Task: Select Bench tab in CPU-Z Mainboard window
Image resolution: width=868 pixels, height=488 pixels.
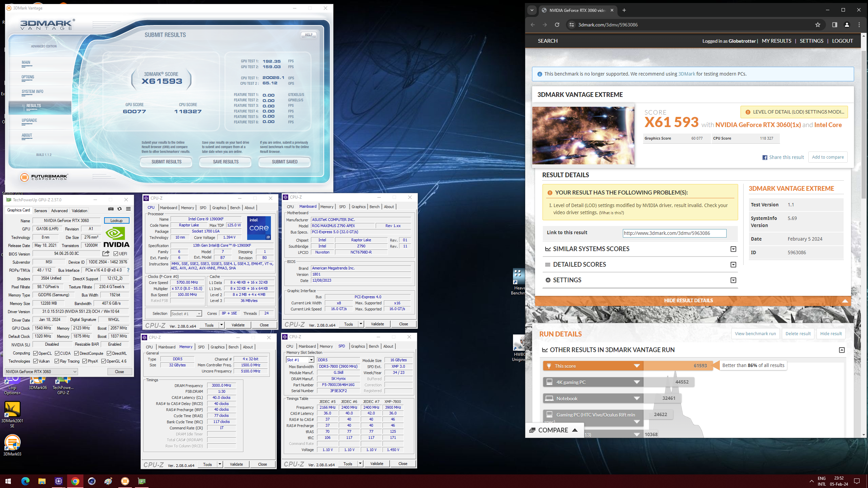Action: pyautogui.click(x=374, y=207)
